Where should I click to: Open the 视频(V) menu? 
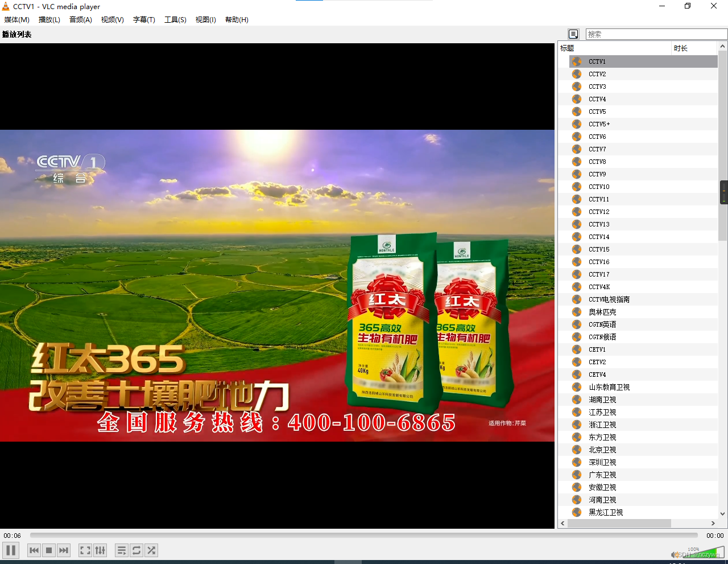point(113,19)
